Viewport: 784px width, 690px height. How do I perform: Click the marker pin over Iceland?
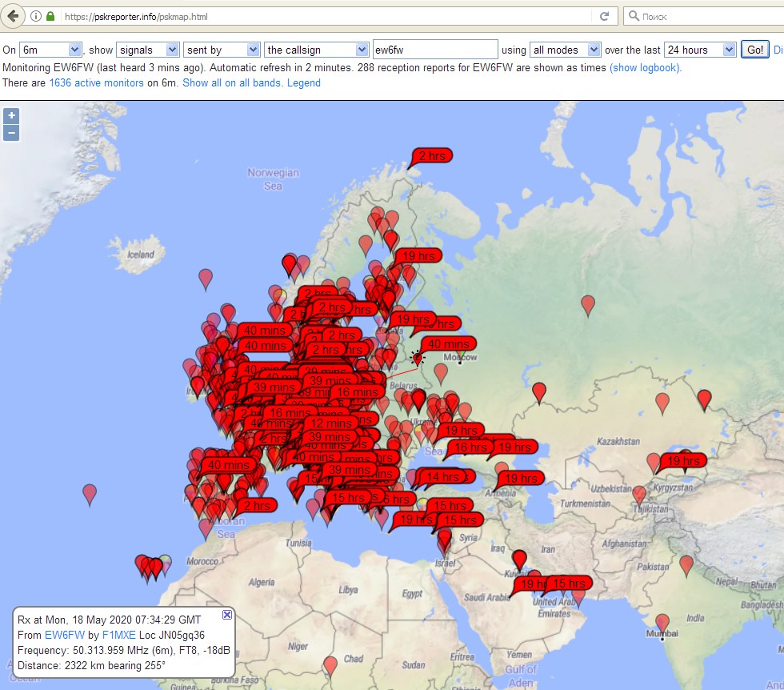click(206, 278)
